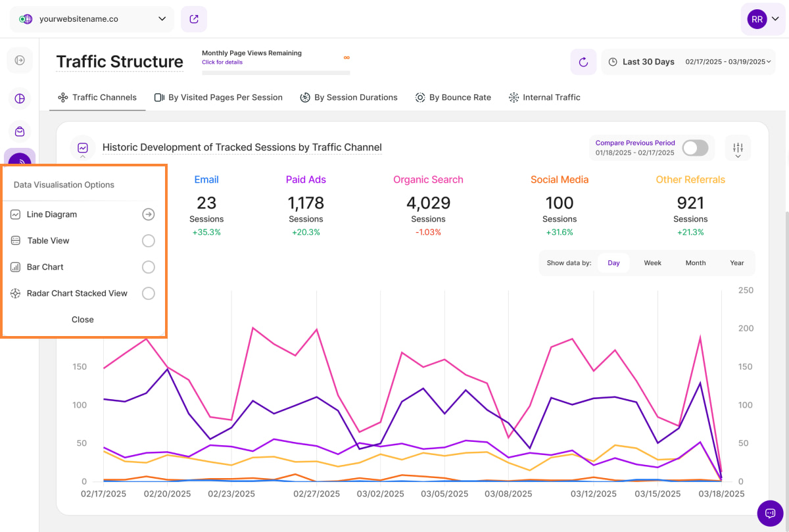Switch to By Session Durations tab

click(x=348, y=97)
